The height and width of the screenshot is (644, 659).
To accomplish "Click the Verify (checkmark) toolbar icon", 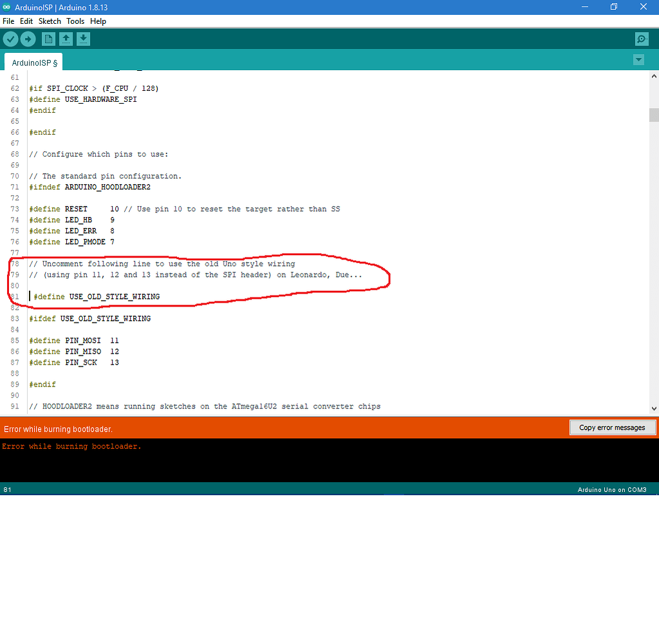I will tap(10, 39).
